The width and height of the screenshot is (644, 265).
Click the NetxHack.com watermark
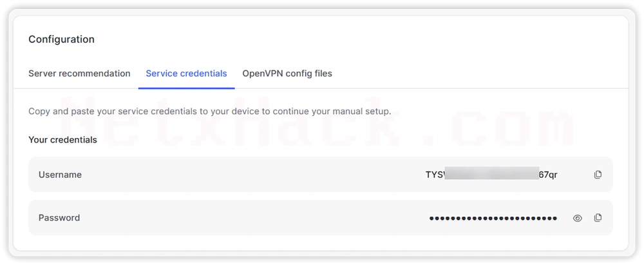(x=316, y=123)
